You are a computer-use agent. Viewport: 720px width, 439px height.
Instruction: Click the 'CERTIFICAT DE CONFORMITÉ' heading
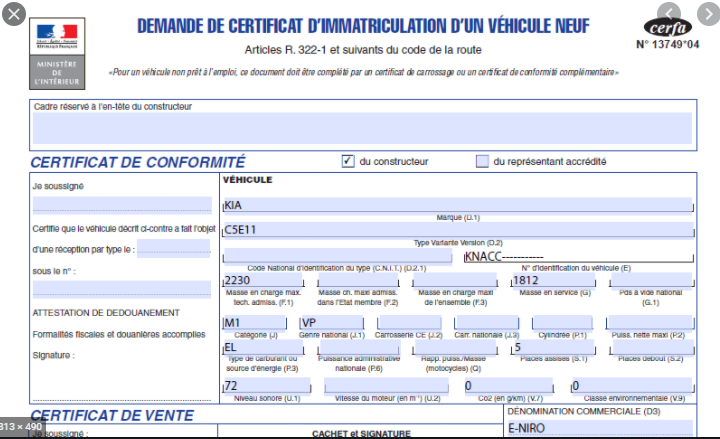click(x=138, y=162)
